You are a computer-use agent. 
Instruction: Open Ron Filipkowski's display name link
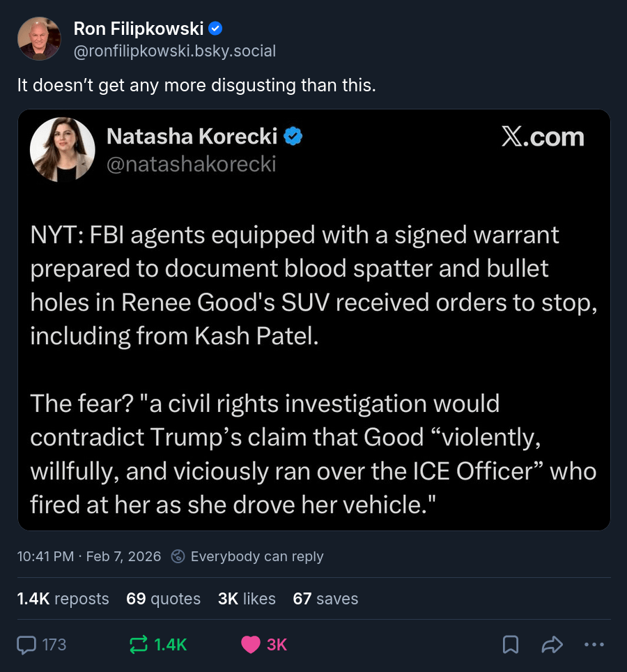tap(139, 29)
